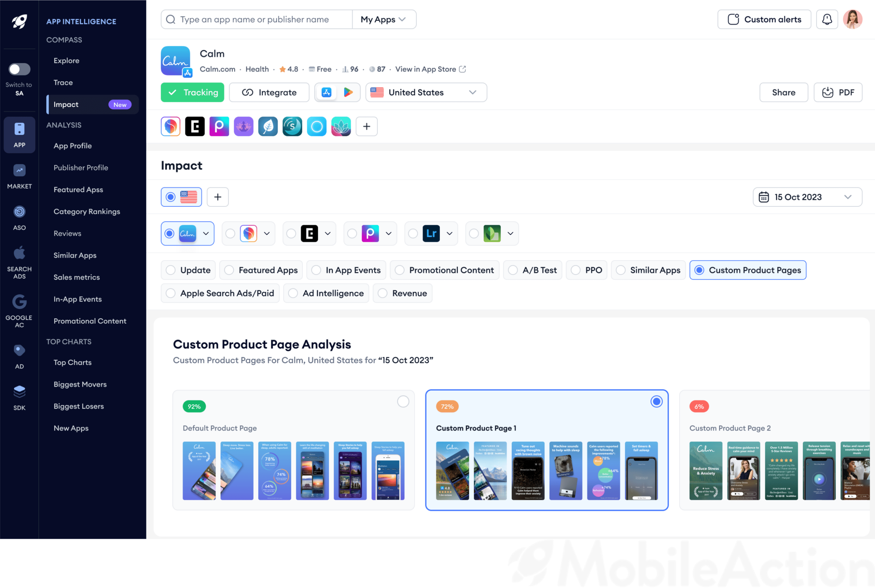Follow the View in App Store link

[x=430, y=69]
